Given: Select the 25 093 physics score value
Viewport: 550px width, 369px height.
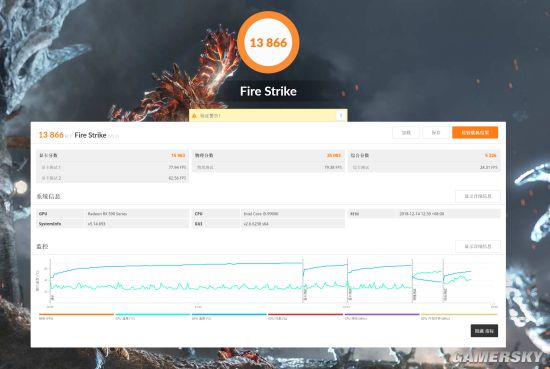Looking at the screenshot, I should coord(334,155).
